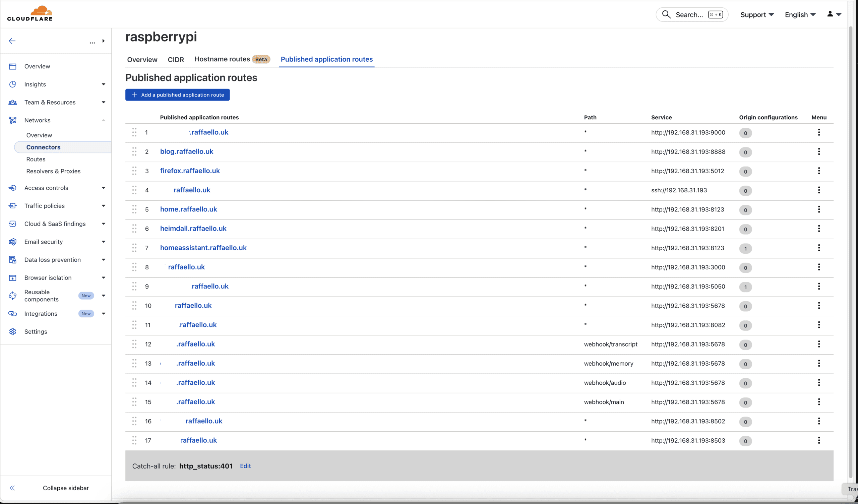
Task: Collapse the Networks section
Action: click(x=103, y=120)
